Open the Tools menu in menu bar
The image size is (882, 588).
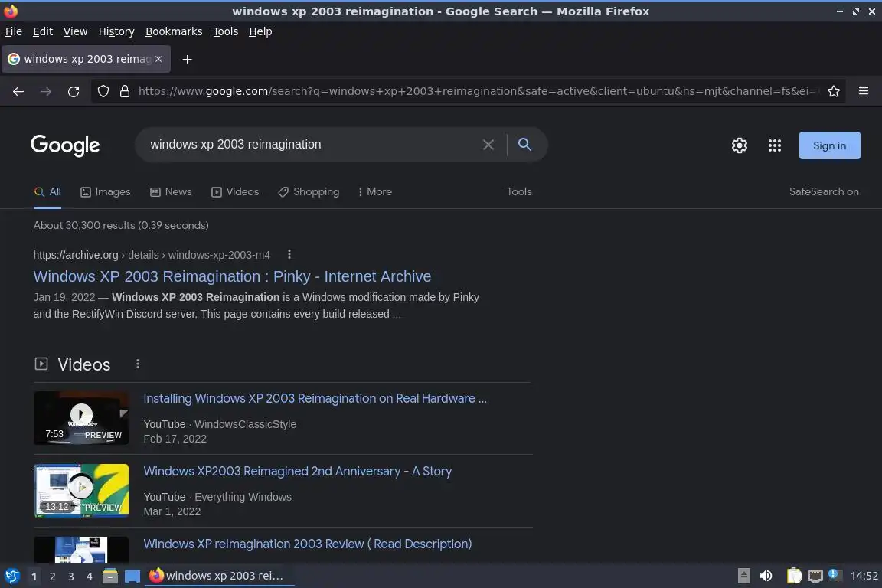226,31
